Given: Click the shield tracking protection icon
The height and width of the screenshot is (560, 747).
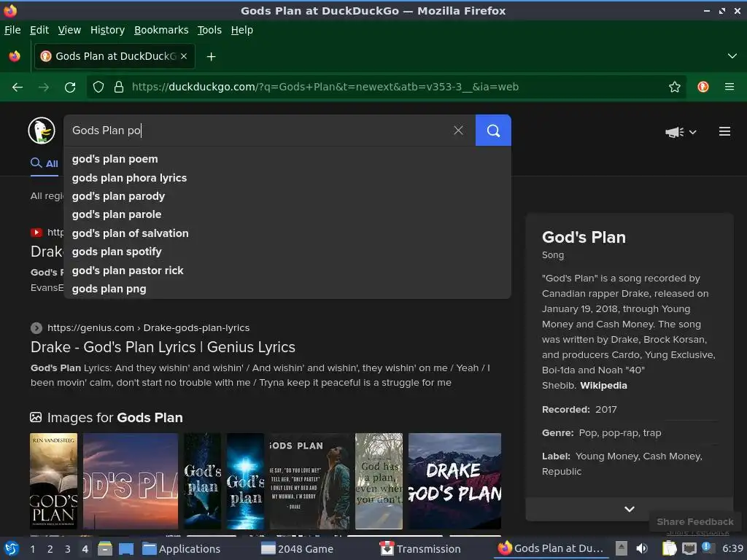Looking at the screenshot, I should tap(98, 87).
